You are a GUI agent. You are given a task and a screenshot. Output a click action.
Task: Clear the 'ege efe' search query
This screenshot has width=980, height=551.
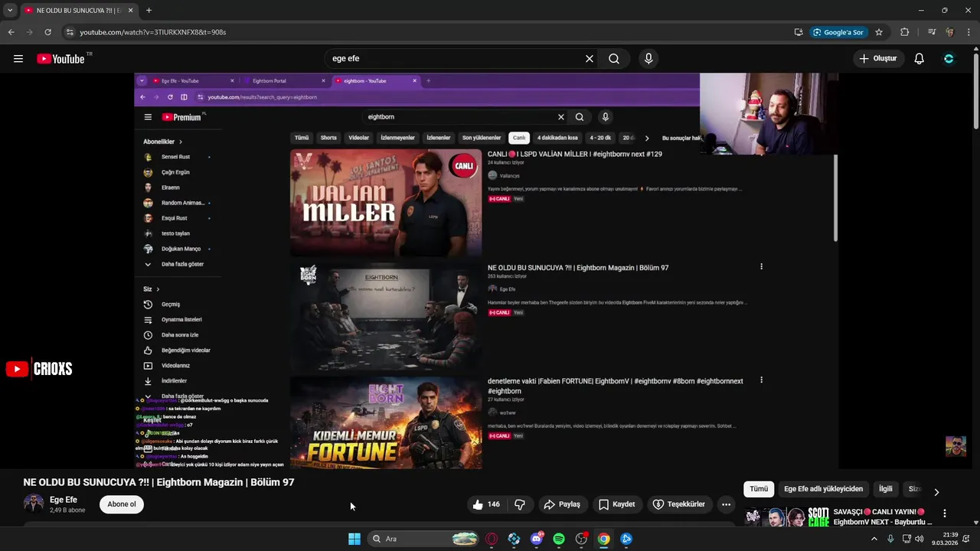tap(590, 59)
